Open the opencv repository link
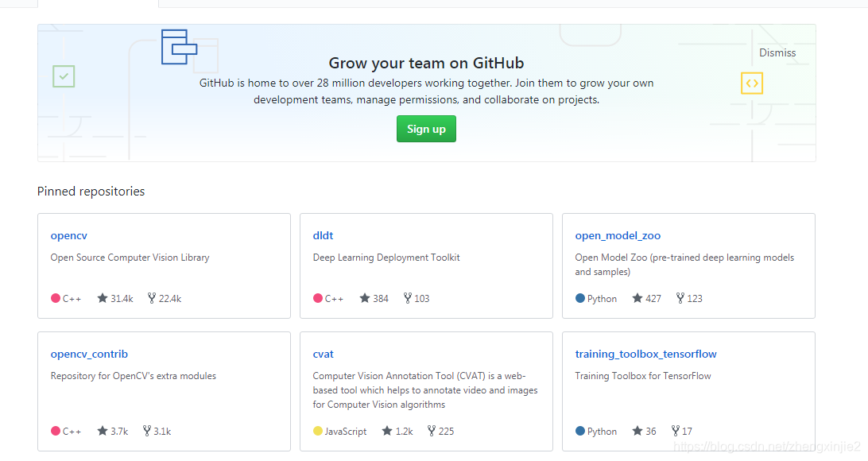Viewport: 868px width, 461px height. (68, 236)
